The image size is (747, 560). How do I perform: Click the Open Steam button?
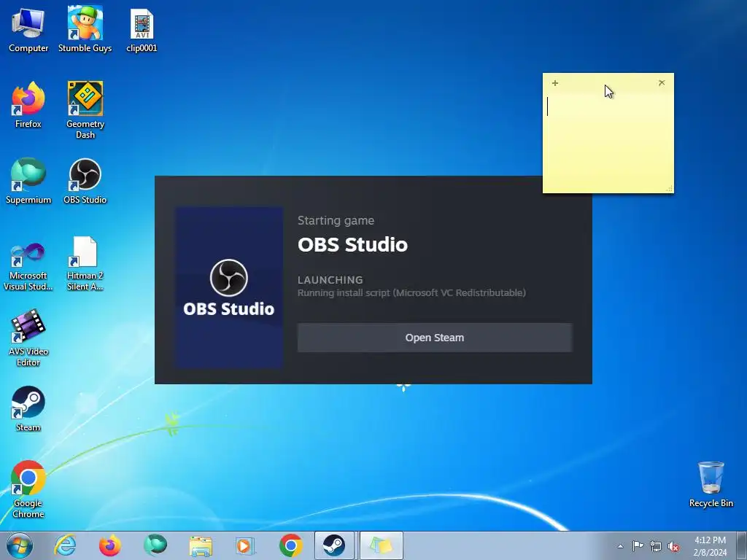pos(435,338)
